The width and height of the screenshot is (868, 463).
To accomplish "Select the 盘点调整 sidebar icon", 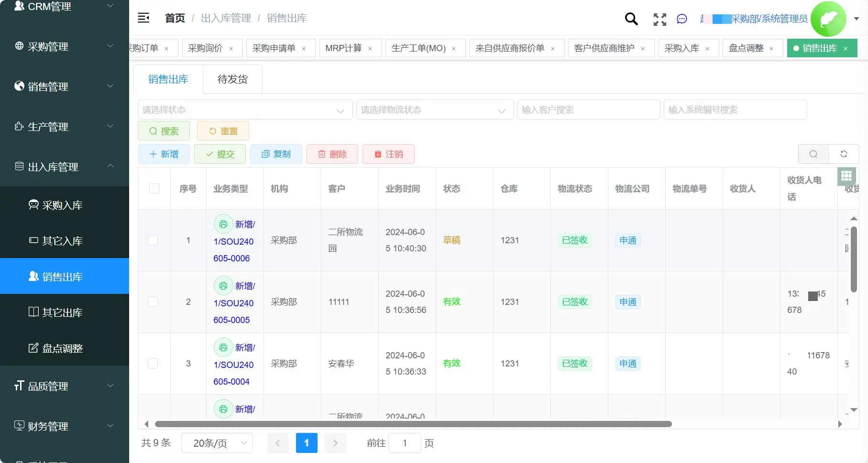I will click(x=33, y=348).
